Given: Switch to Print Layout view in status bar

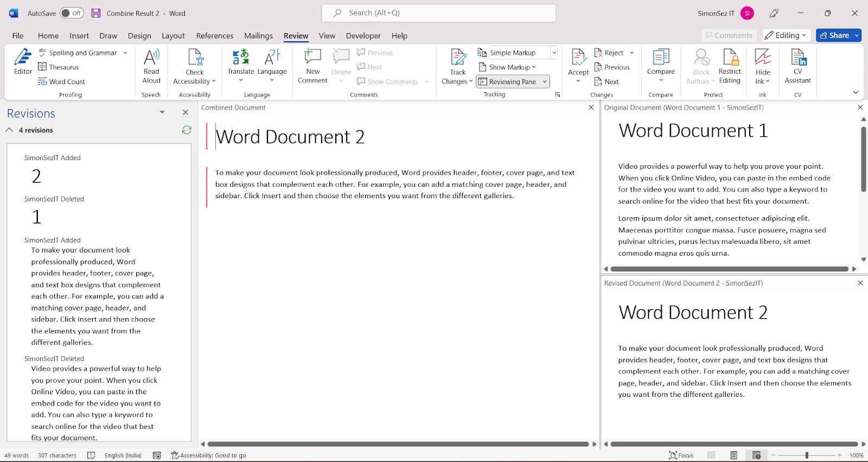Looking at the screenshot, I should pos(733,455).
